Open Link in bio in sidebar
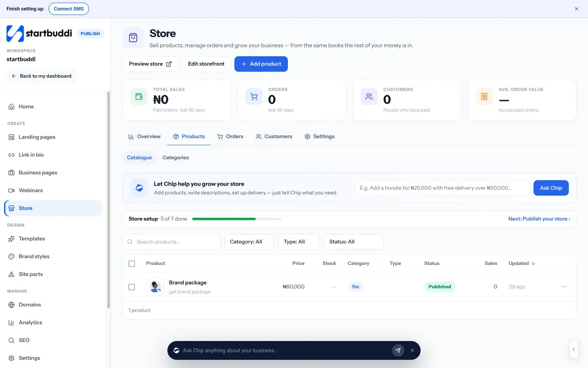 click(53, 155)
